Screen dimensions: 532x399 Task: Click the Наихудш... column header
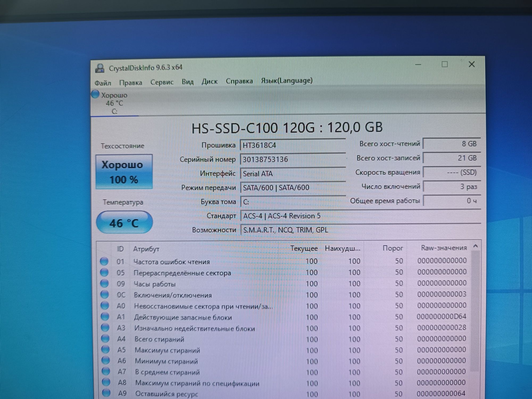[x=342, y=248]
